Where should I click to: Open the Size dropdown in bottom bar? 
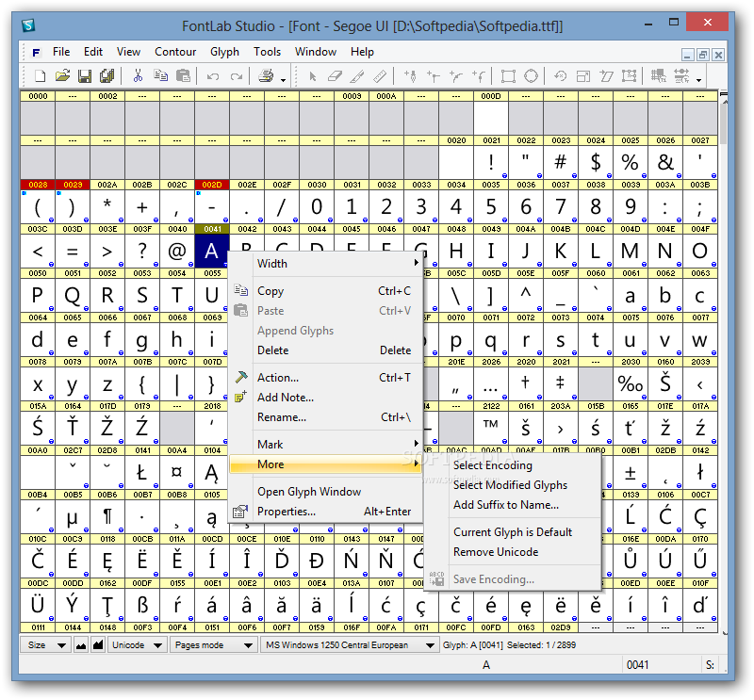(45, 645)
